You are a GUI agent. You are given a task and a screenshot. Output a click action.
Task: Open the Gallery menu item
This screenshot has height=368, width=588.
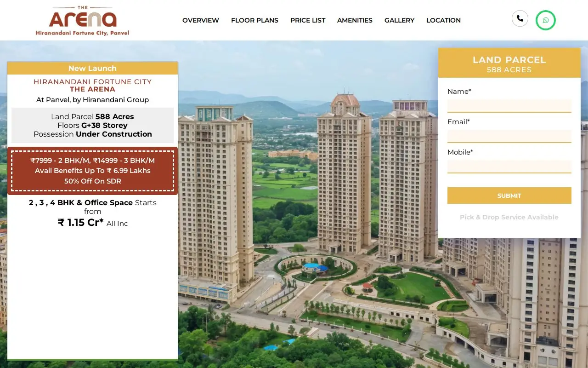tap(399, 20)
